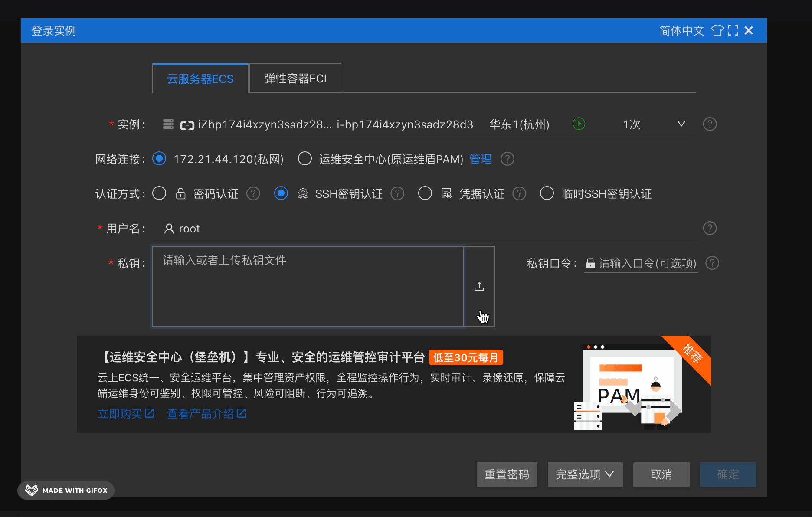The image size is (812, 517).
Task: Click help icon at end of 用户名 row
Action: [710, 228]
